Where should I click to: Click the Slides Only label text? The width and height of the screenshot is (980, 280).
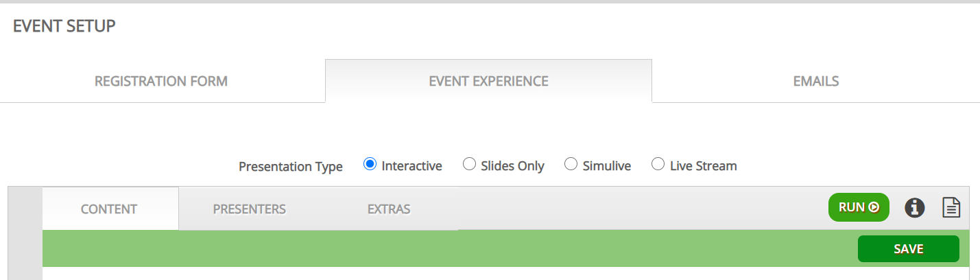tap(513, 166)
